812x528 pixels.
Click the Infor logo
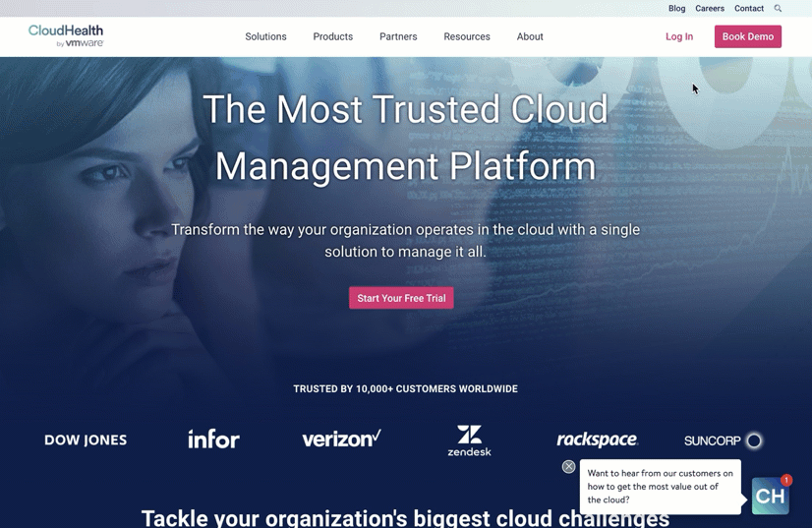tap(213, 439)
